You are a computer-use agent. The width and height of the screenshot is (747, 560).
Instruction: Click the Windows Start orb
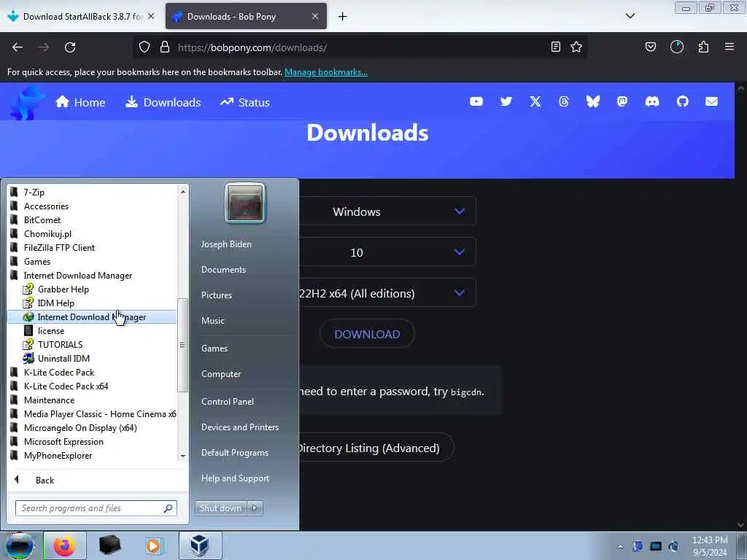point(20,545)
